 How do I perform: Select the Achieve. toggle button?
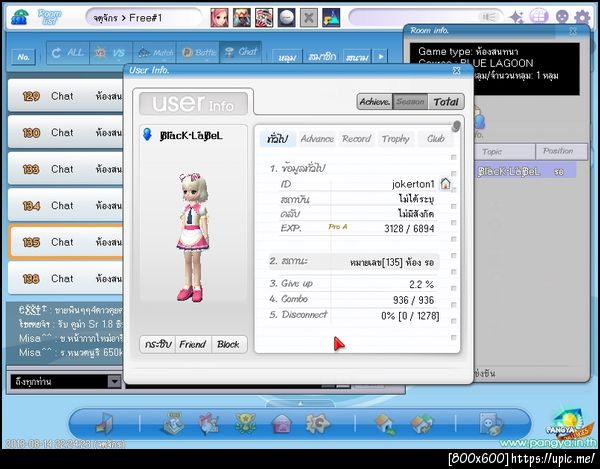point(375,102)
